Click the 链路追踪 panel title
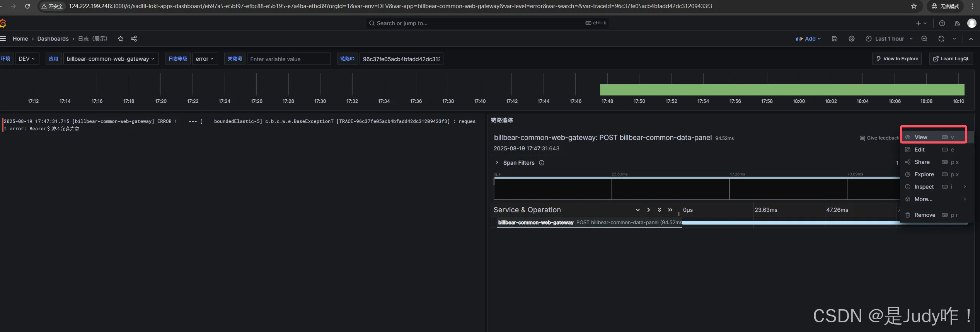Image resolution: width=980 pixels, height=332 pixels. tap(502, 120)
